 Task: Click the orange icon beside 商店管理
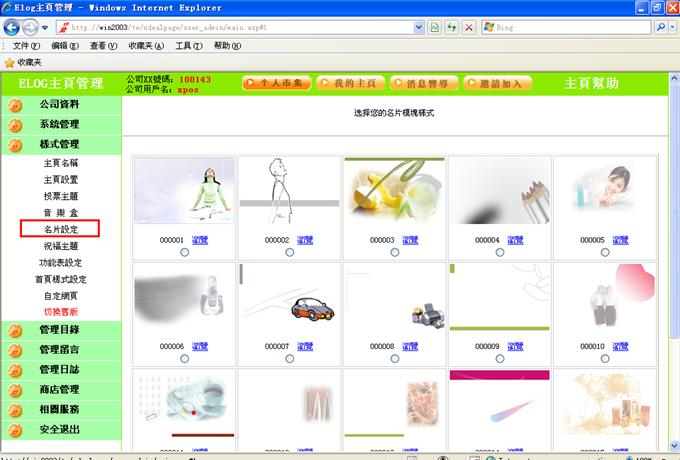click(15, 390)
